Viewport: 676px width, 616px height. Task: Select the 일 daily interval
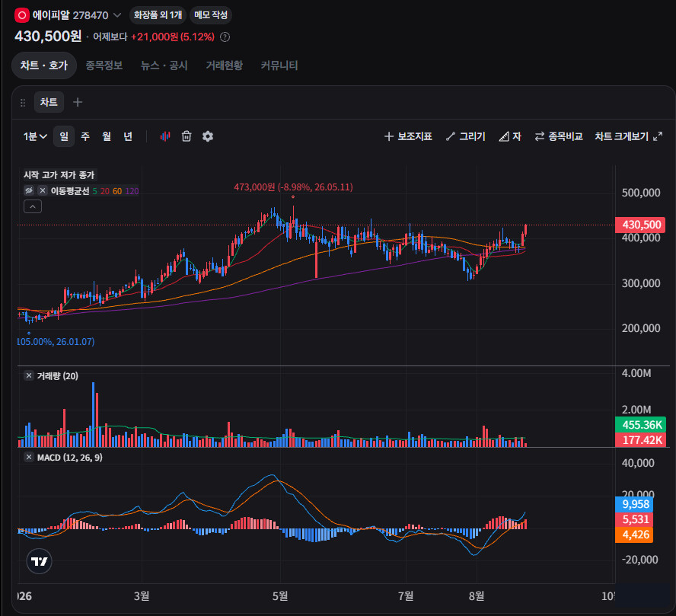pos(64,136)
